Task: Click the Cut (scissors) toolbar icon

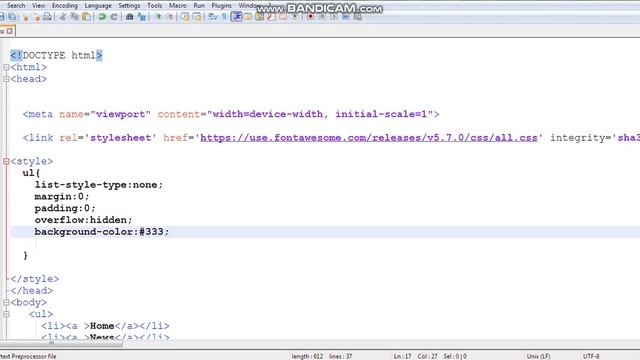Action: 62,17
